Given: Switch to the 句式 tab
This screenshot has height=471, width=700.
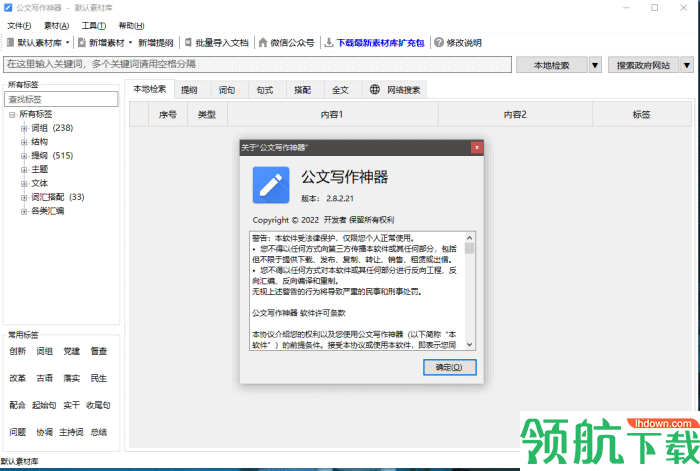Looking at the screenshot, I should tap(265, 90).
